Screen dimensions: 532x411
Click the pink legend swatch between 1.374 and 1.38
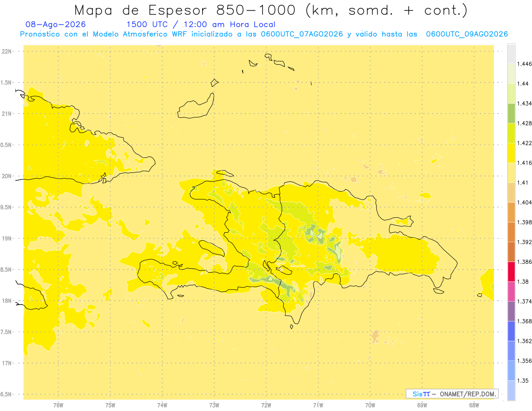(511, 291)
